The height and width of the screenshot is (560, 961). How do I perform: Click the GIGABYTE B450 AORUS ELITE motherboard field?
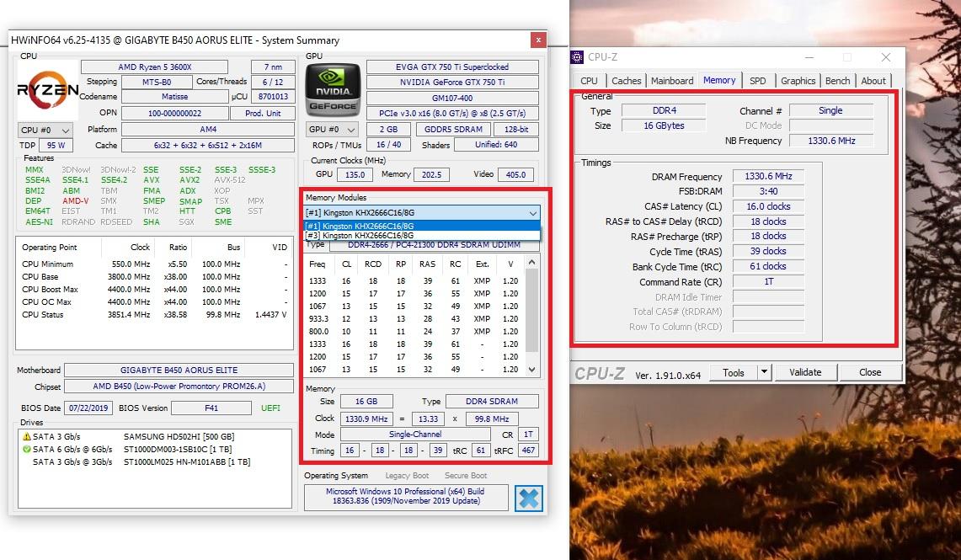coord(179,370)
